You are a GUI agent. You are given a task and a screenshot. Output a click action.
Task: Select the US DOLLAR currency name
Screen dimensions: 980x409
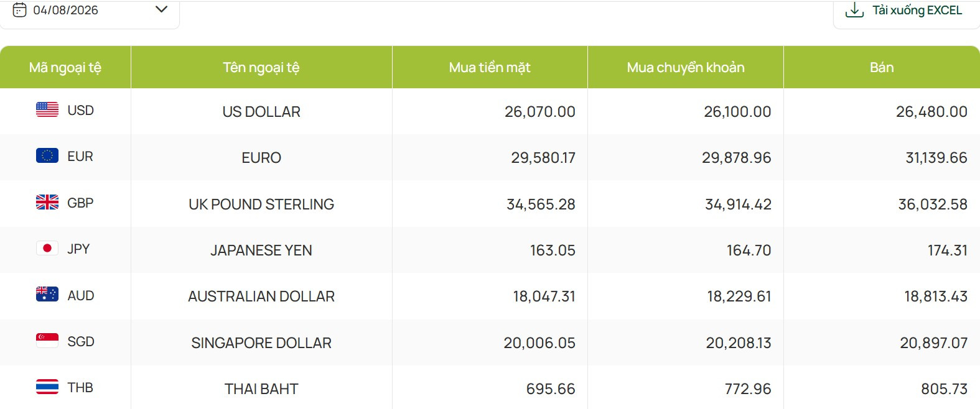261,112
